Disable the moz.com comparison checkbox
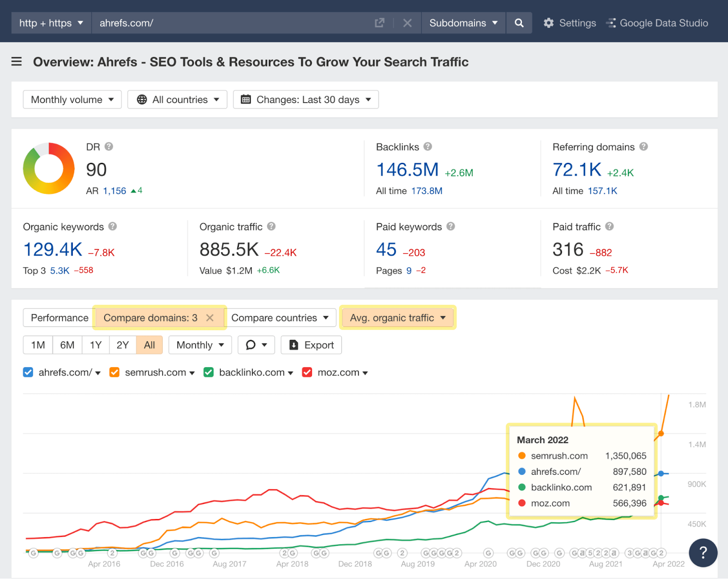Image resolution: width=728 pixels, height=579 pixels. pos(307,372)
